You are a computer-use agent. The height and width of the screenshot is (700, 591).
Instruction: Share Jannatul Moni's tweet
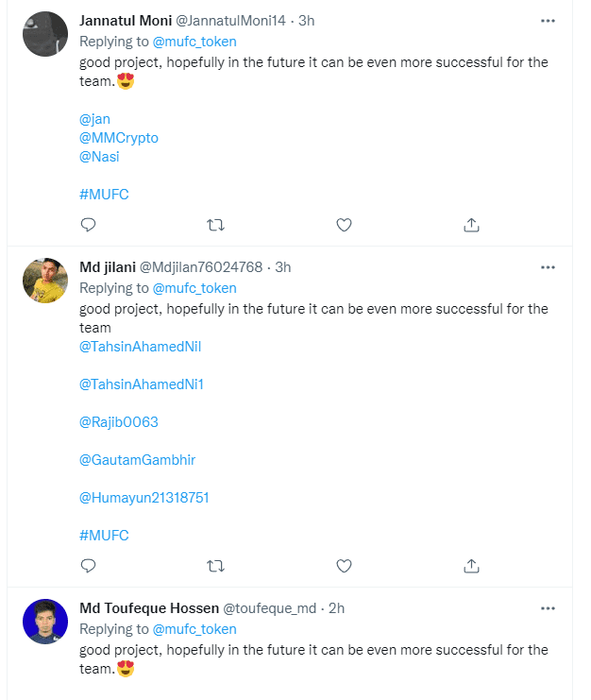point(472,225)
